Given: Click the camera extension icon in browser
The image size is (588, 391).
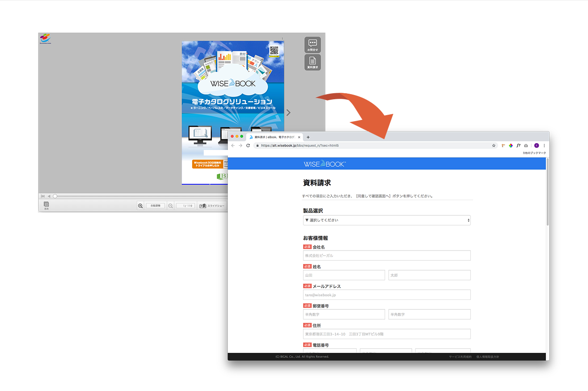Looking at the screenshot, I should [526, 146].
